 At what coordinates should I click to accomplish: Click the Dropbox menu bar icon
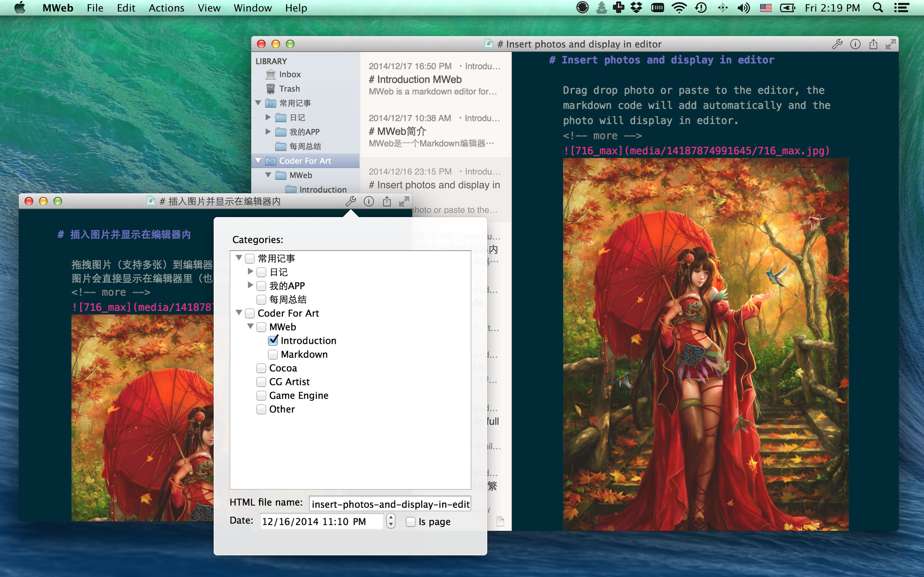pos(636,8)
